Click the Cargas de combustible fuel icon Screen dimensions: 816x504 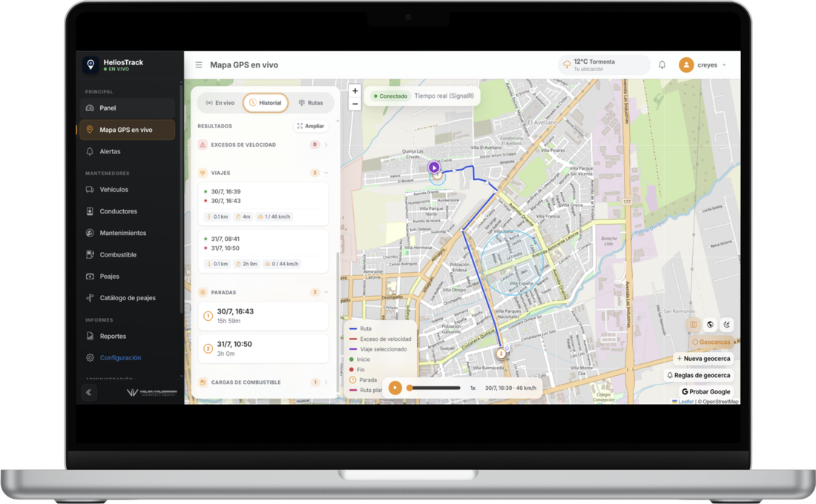203,382
